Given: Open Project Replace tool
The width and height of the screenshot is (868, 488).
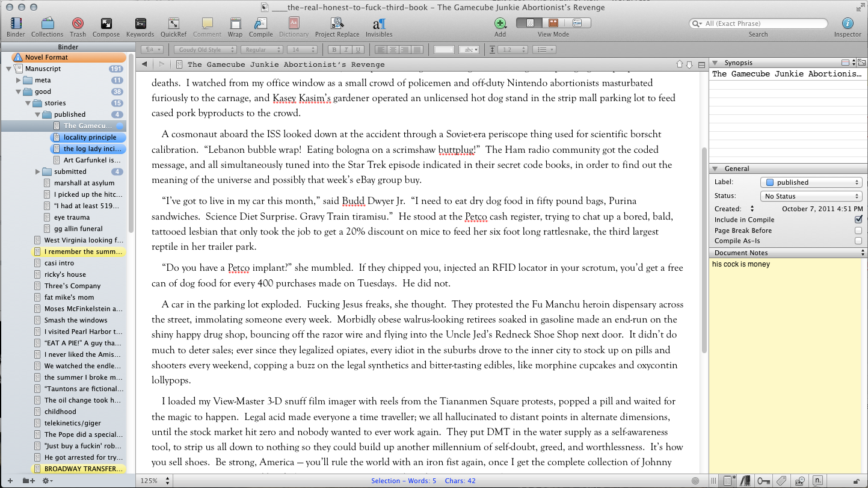Looking at the screenshot, I should point(337,24).
